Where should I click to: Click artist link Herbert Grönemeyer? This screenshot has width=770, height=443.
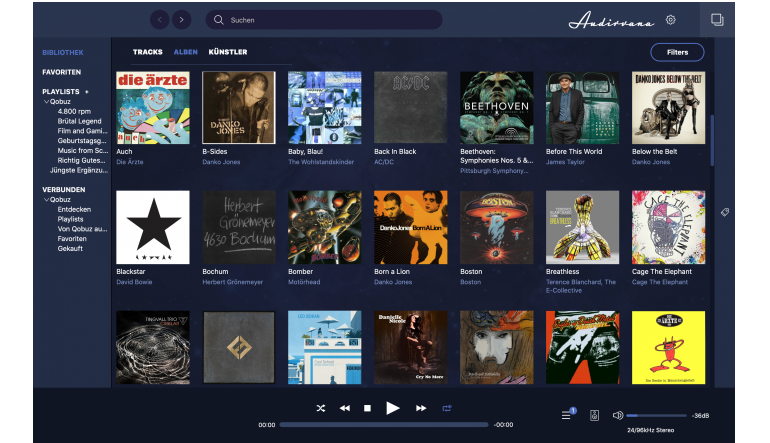232,282
